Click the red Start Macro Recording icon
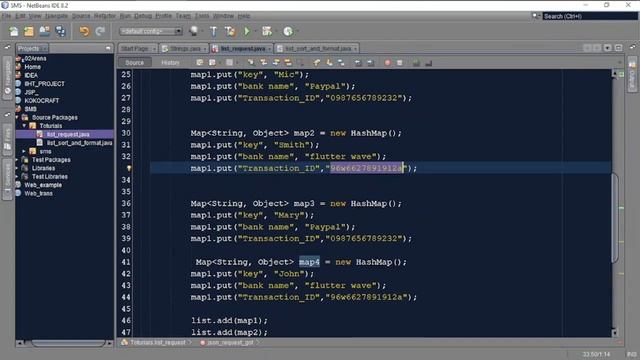 coord(387,62)
